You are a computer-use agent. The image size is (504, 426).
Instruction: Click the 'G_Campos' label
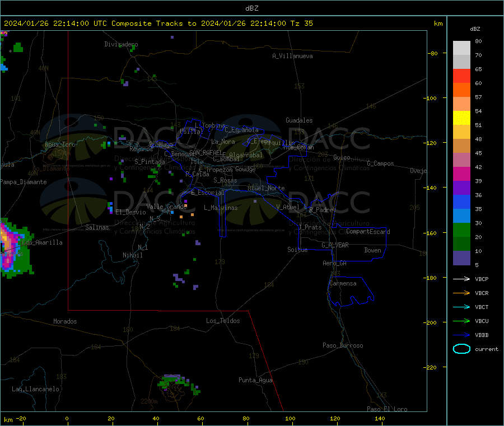click(x=380, y=163)
